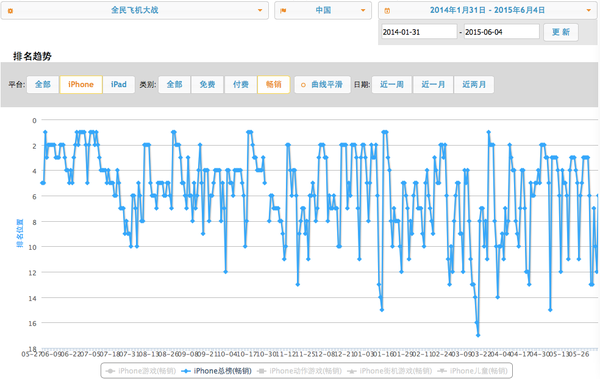The height and width of the screenshot is (379, 600).
Task: Click the calendar icon beside the date range
Action: click(x=387, y=11)
